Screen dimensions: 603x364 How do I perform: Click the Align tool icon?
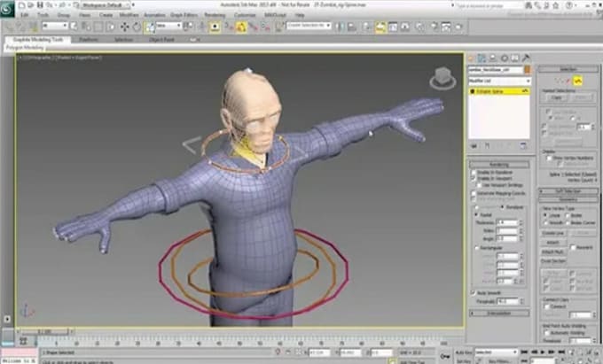pyautogui.click(x=351, y=27)
